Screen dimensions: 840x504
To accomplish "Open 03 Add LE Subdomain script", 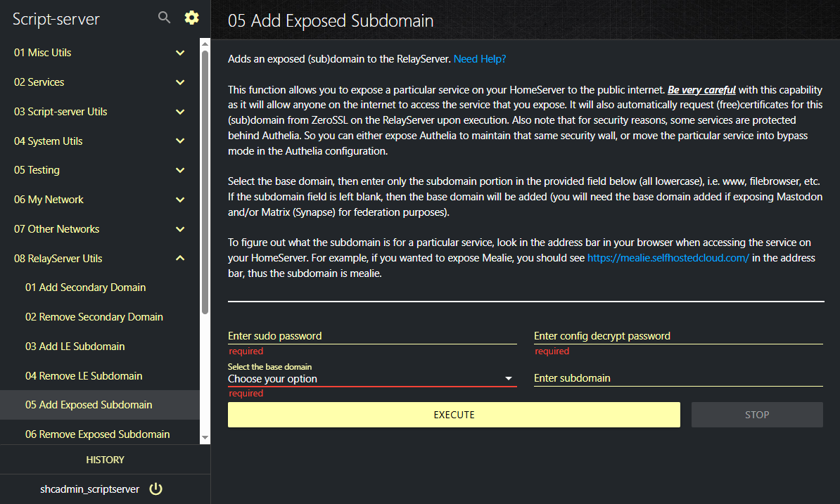I will coord(75,347).
